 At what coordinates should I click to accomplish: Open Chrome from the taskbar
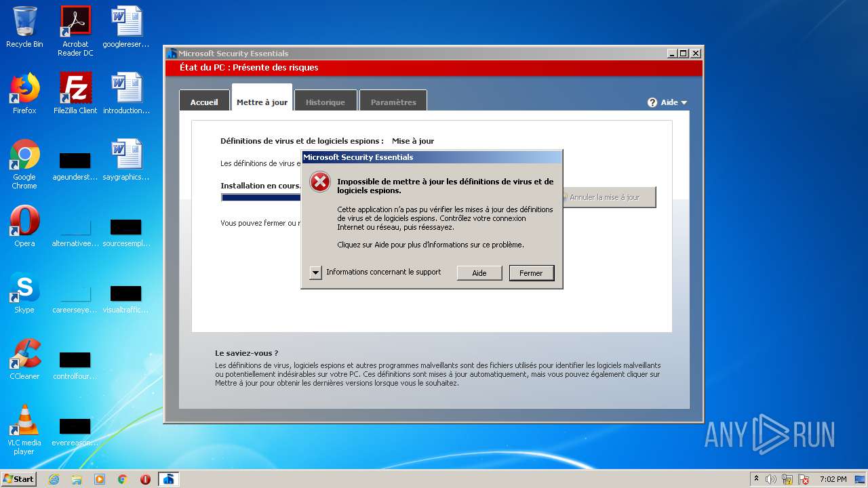(123, 479)
